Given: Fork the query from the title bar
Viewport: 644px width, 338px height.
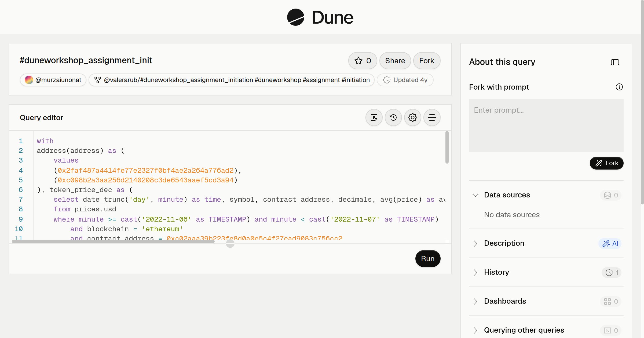Looking at the screenshot, I should click(x=427, y=61).
